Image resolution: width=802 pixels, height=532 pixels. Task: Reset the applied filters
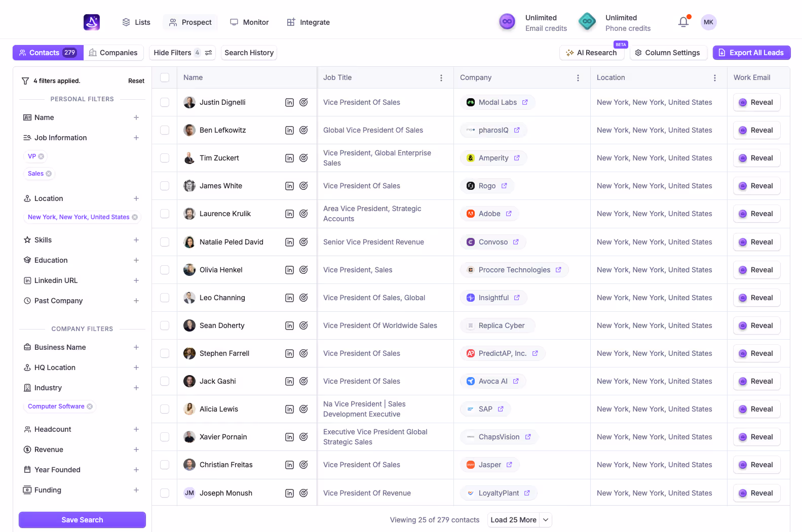[x=136, y=81]
